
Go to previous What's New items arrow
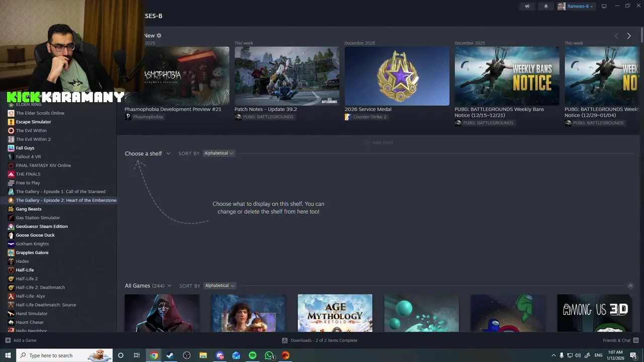616,36
